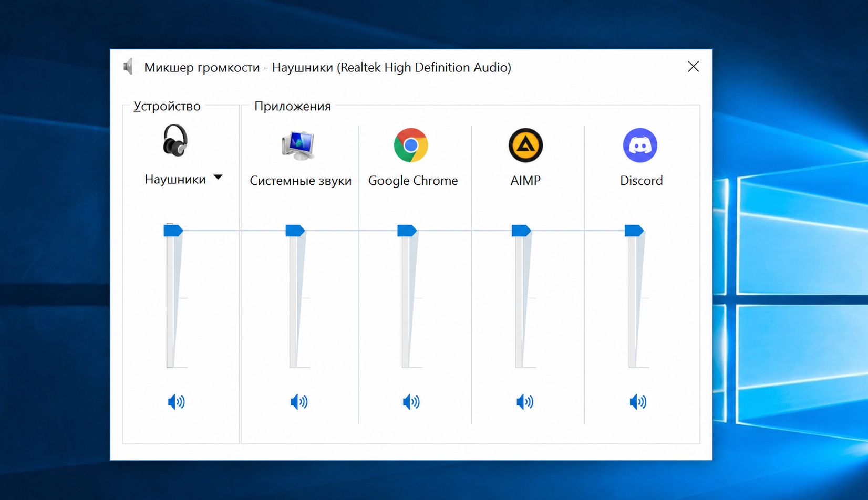Click the Приложения group heading
Image resolution: width=868 pixels, height=500 pixels.
coord(293,106)
